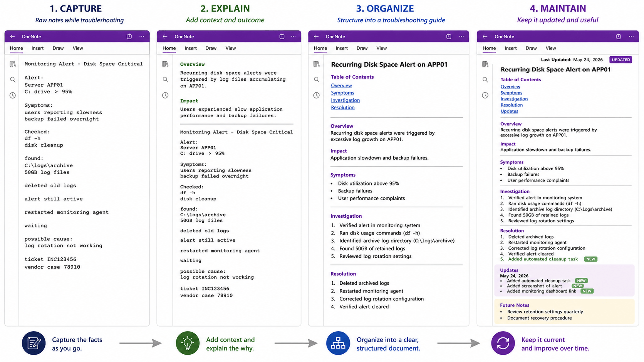
Task: Jump to Investigation link in the Organize window contents
Action: (x=345, y=100)
